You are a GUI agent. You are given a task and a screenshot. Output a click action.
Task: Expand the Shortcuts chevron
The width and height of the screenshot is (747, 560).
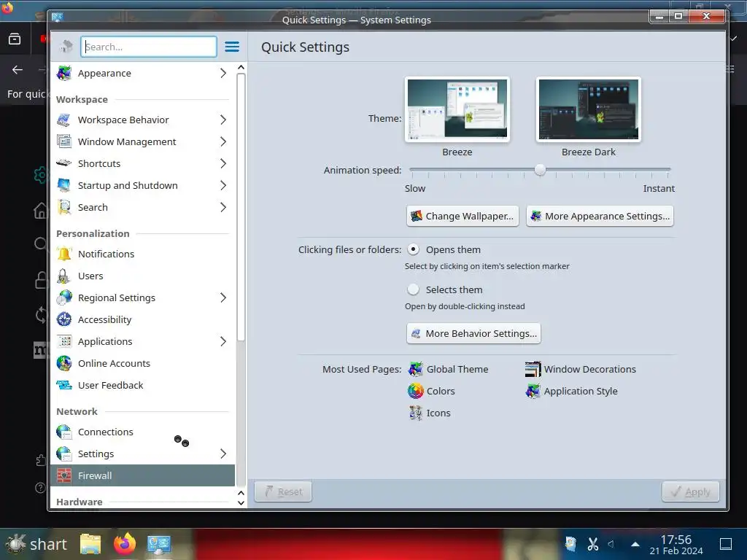coord(223,164)
